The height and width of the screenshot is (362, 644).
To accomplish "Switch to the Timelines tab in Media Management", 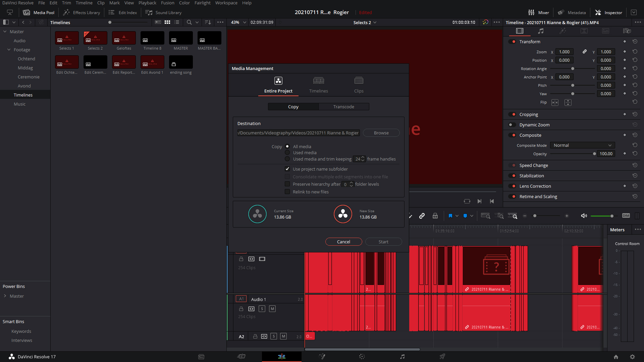I will coord(318,85).
